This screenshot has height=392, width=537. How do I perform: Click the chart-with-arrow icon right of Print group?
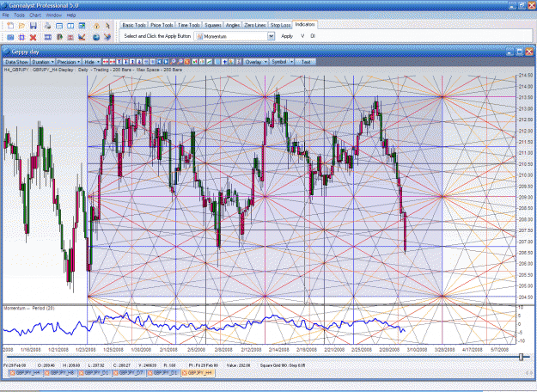tap(82, 26)
